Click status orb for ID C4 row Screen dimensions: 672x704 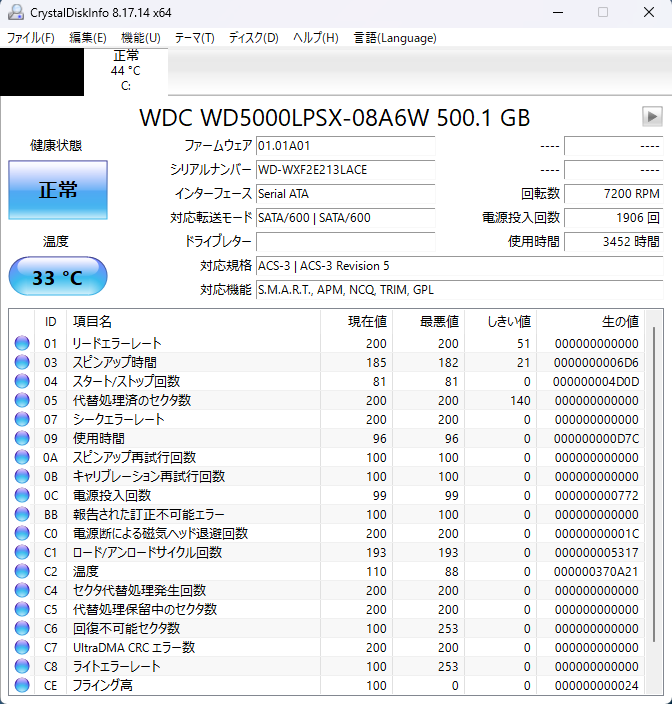22,590
